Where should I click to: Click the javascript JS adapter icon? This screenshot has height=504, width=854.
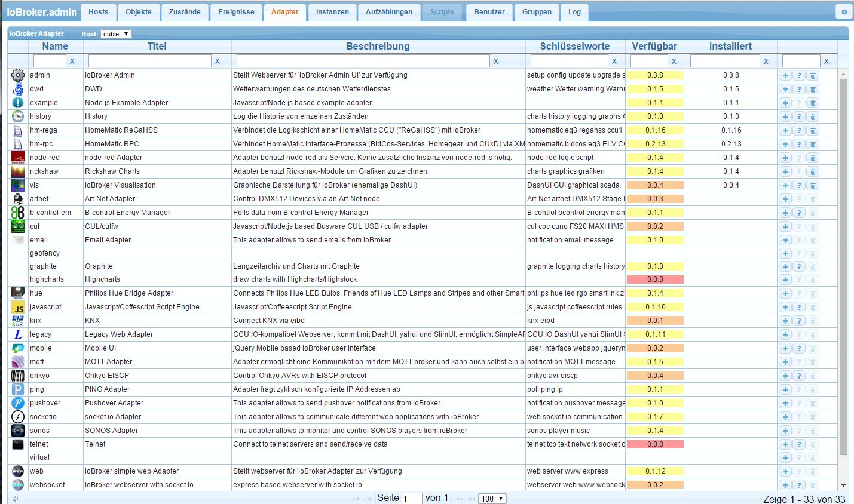coord(18,307)
